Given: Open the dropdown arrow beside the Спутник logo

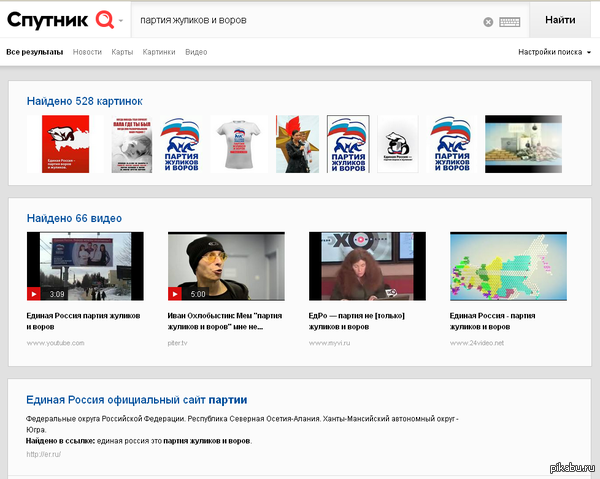Looking at the screenshot, I should (121, 20).
